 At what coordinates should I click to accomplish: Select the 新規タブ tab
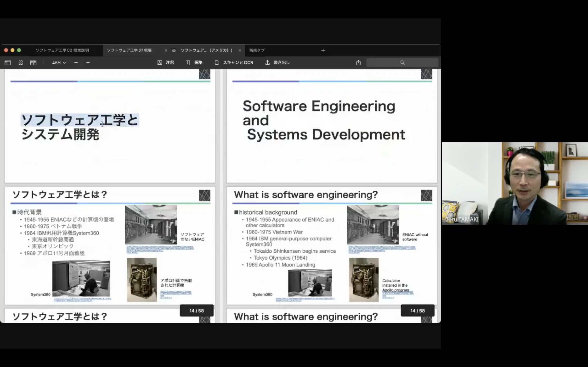click(257, 50)
